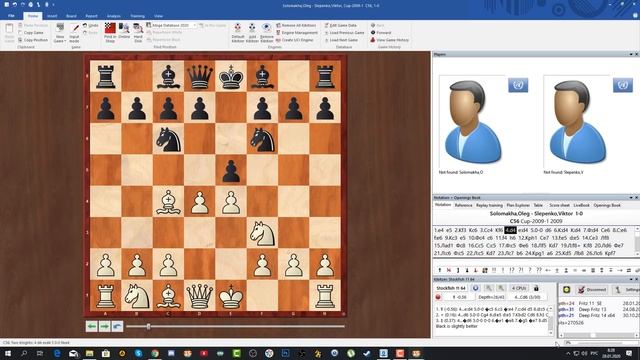
Task: Expand the Mega Database 2020 dropdown
Action: (x=195, y=25)
